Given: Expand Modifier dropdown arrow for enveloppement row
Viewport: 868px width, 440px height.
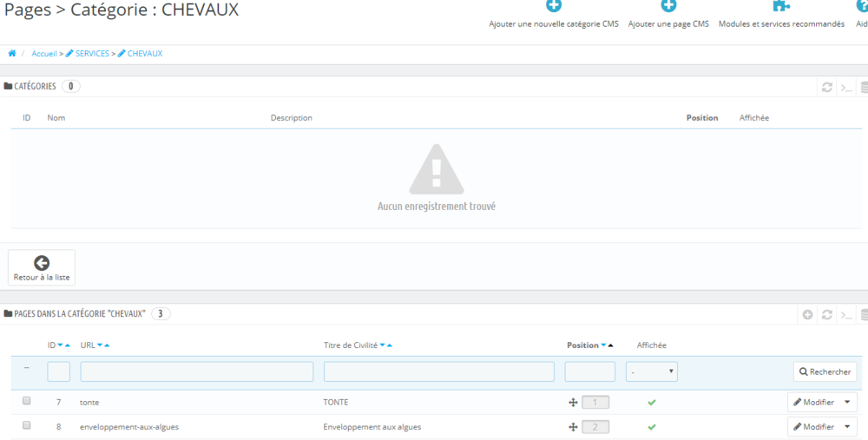Looking at the screenshot, I should (847, 427).
